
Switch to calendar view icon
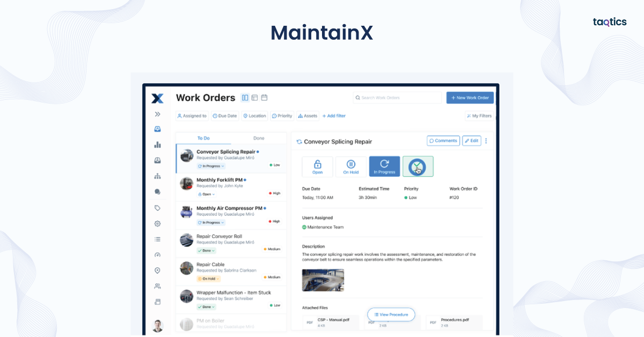264,98
